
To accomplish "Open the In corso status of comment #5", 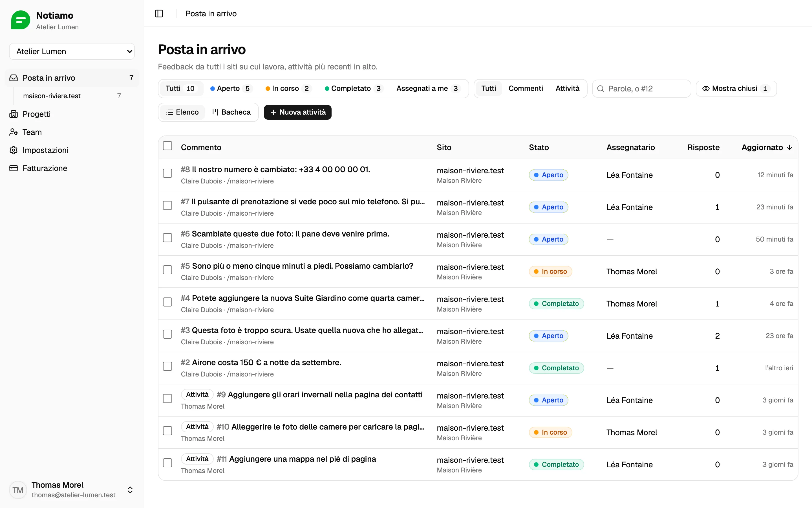I will tap(550, 271).
